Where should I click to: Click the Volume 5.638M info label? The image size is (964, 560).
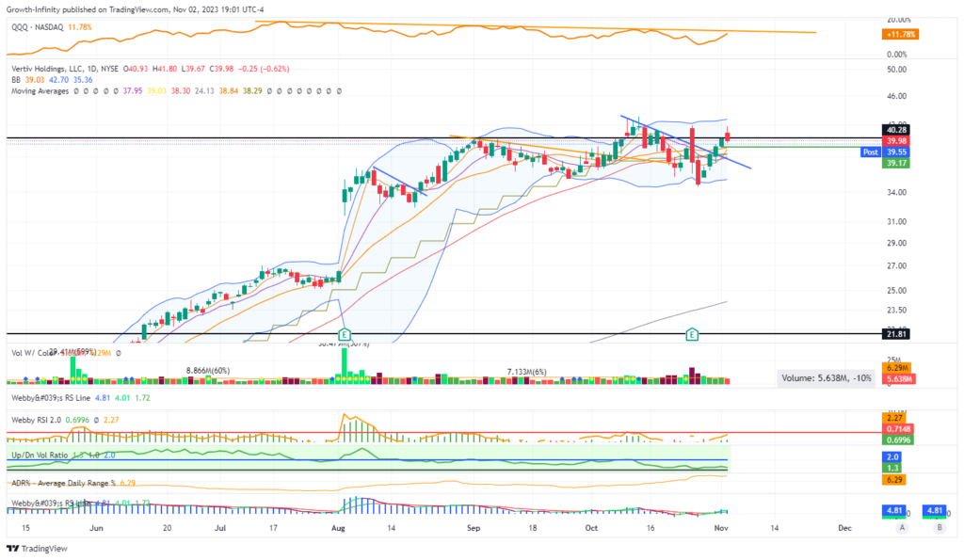[826, 378]
